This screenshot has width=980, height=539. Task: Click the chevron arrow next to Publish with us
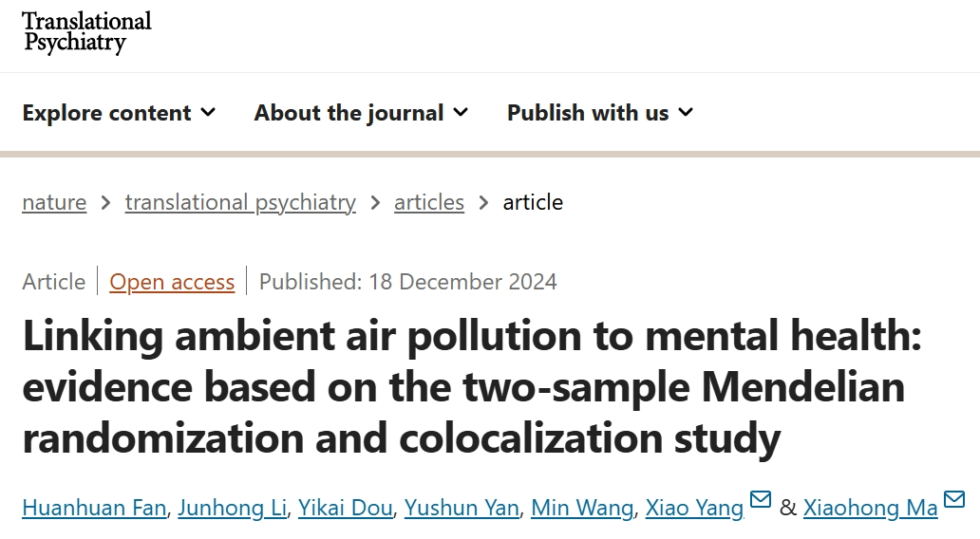686,112
